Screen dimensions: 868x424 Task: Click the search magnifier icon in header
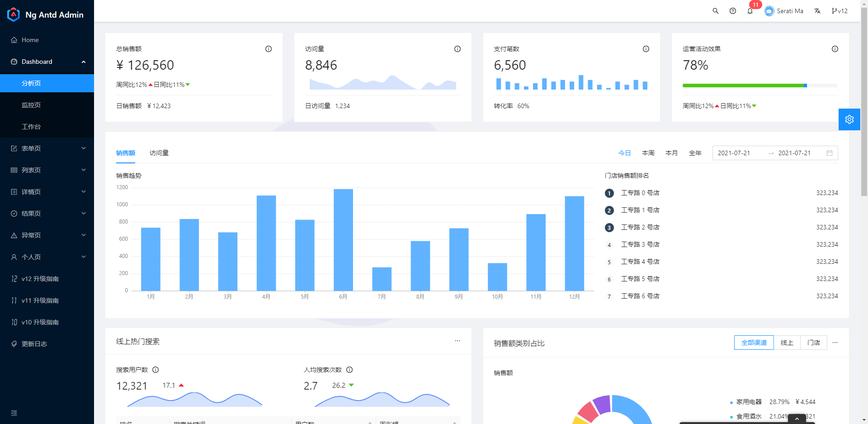[716, 11]
